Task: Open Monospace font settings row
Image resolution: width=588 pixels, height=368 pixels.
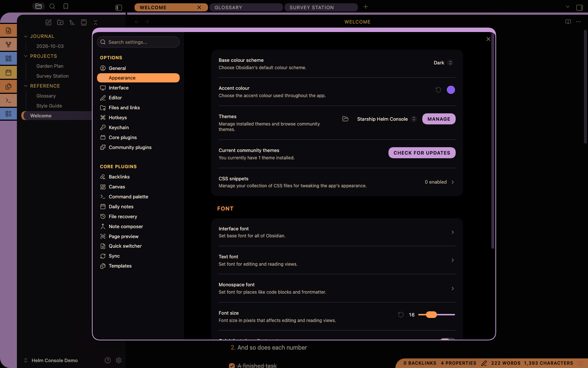Action: coord(337,288)
